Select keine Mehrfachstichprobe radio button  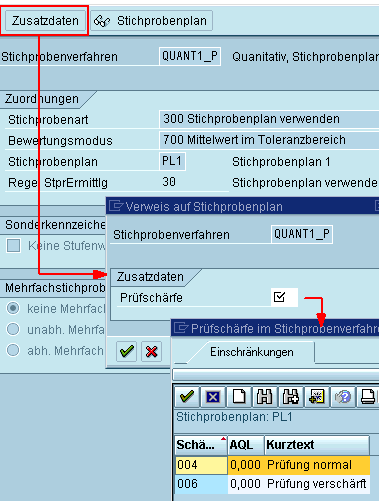[13, 308]
